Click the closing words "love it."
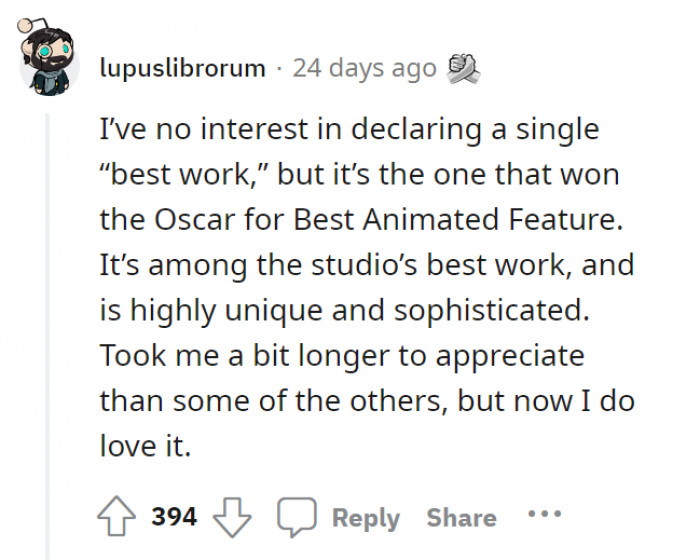Image resolution: width=700 pixels, height=560 pixels. tap(144, 445)
